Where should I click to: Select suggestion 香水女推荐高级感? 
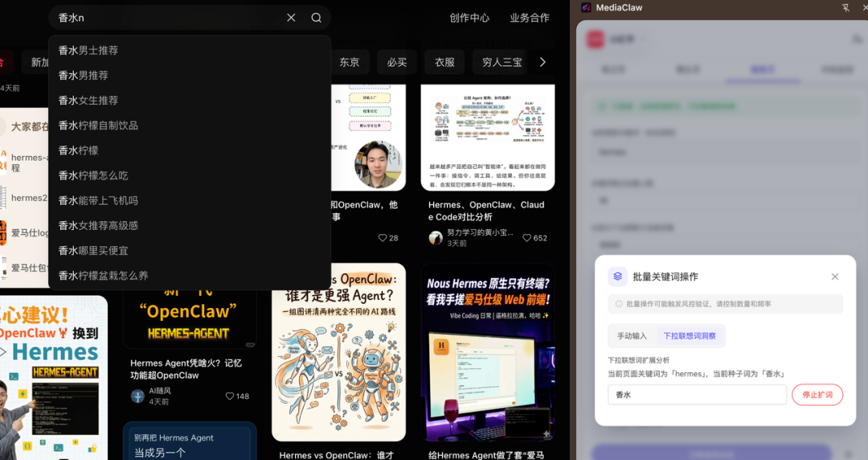pos(190,225)
